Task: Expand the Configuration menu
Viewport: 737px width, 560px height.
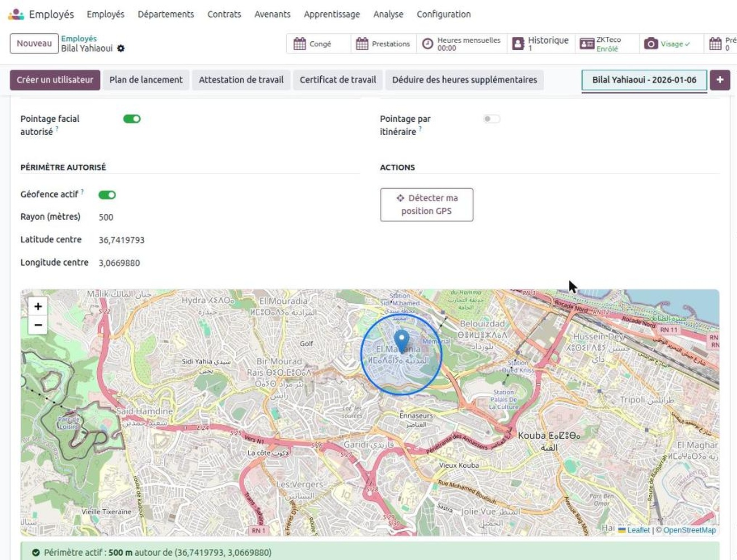Action: tap(444, 14)
